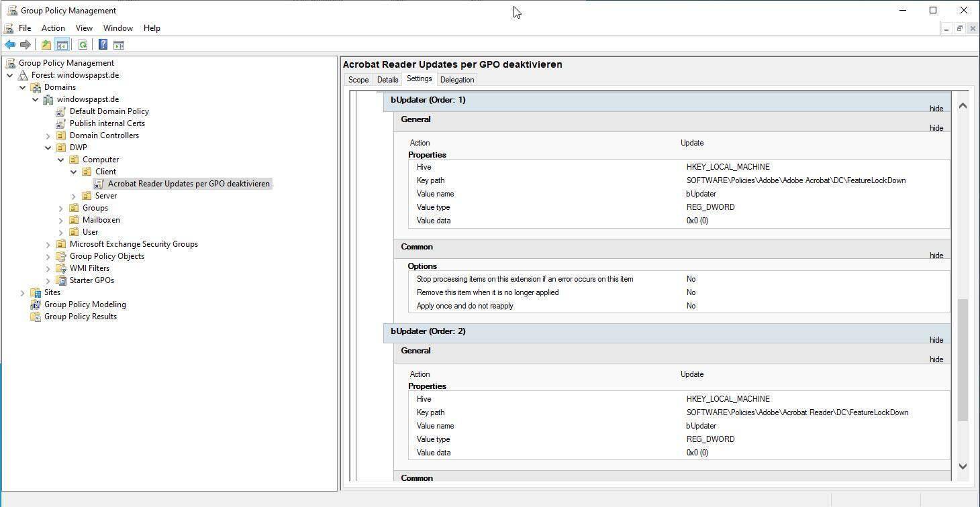
Task: Open the Action menu
Action: pyautogui.click(x=53, y=28)
